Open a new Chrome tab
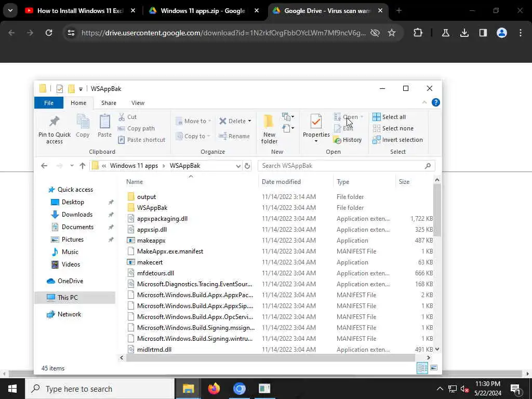The width and height of the screenshot is (532, 399). tap(399, 10)
